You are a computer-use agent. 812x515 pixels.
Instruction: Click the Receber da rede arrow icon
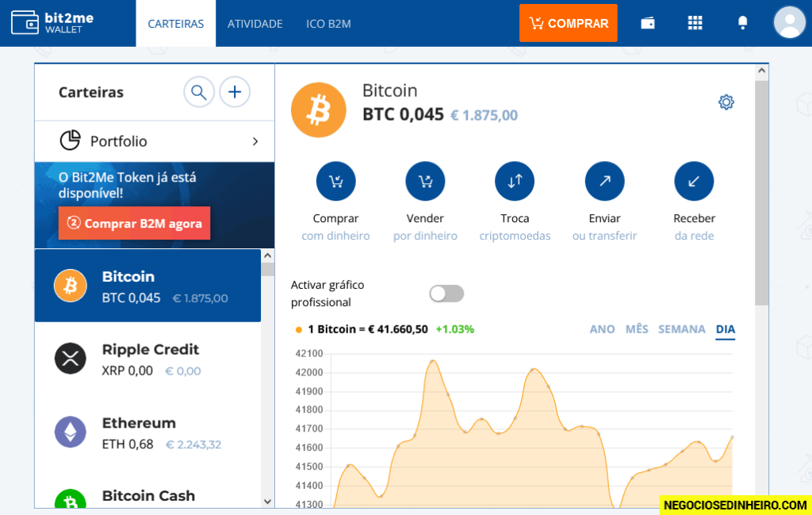694,182
